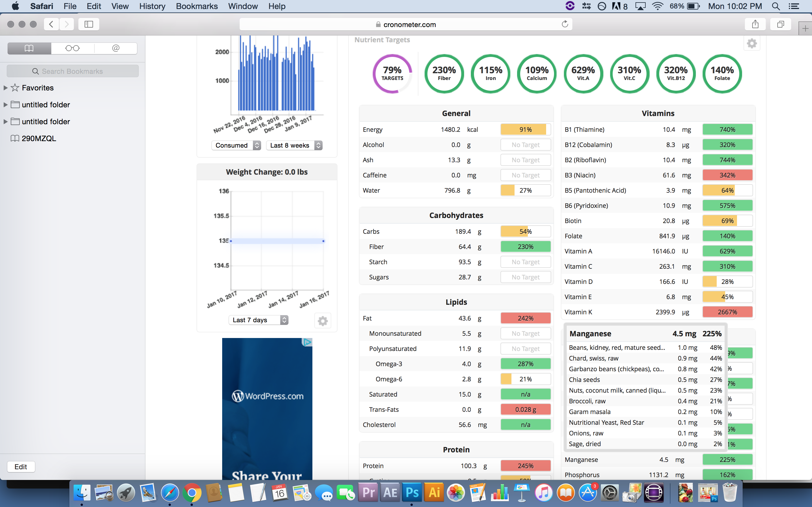
Task: Expand the Favorites bookmarks folder
Action: pyautogui.click(x=5, y=88)
